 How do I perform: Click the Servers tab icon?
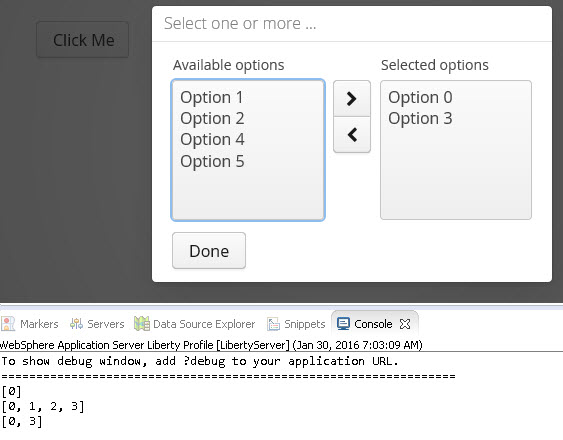pyautogui.click(x=76, y=324)
